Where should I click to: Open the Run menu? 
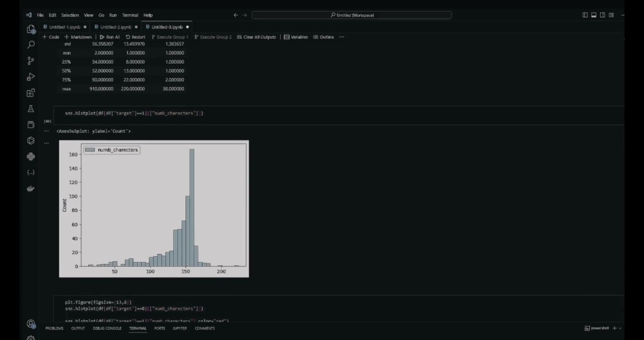coord(113,15)
